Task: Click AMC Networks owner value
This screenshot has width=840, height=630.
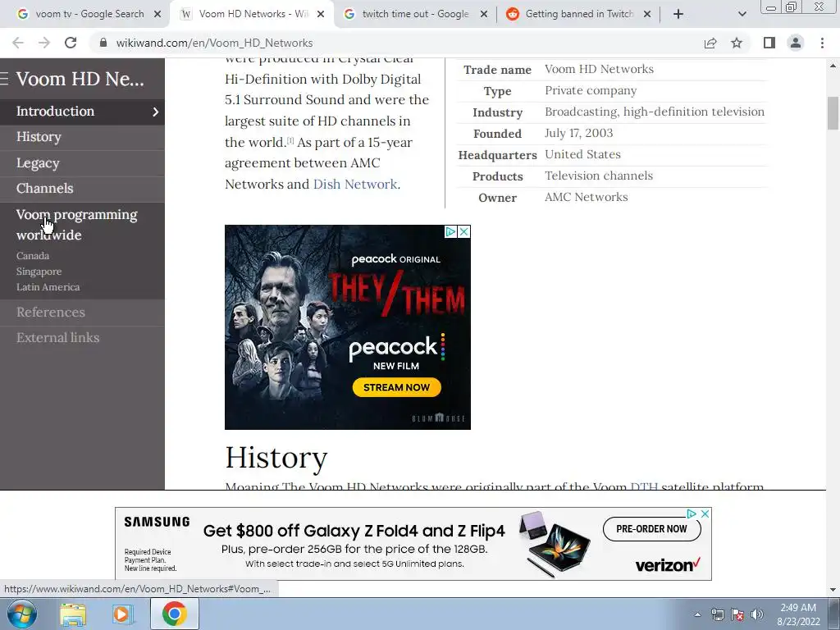Action: [586, 197]
